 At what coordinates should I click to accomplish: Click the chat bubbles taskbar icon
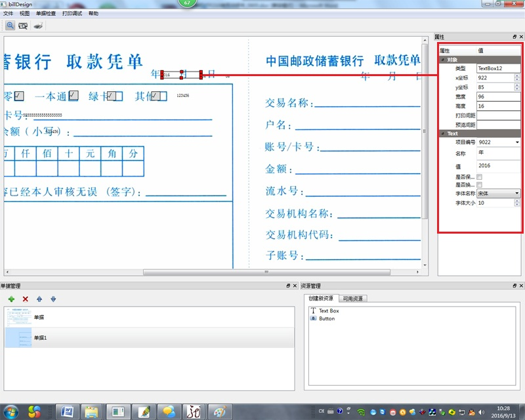(x=169, y=411)
